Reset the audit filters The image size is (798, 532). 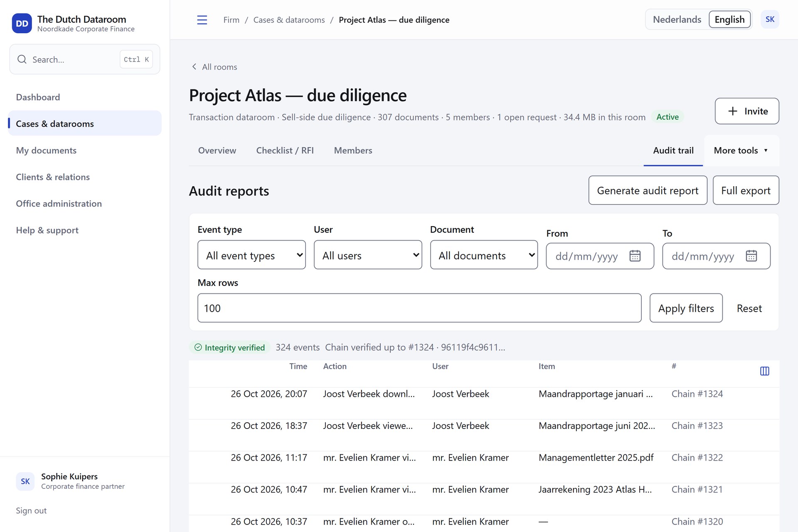749,308
